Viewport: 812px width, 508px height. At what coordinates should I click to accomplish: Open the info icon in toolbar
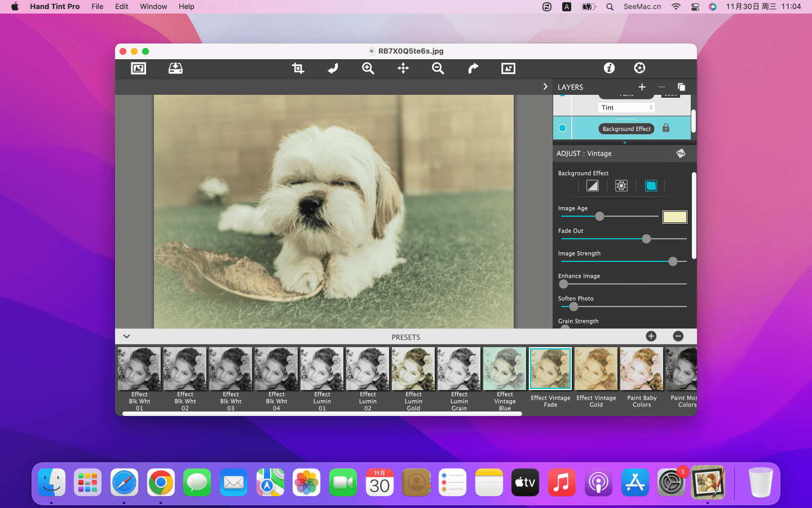609,68
